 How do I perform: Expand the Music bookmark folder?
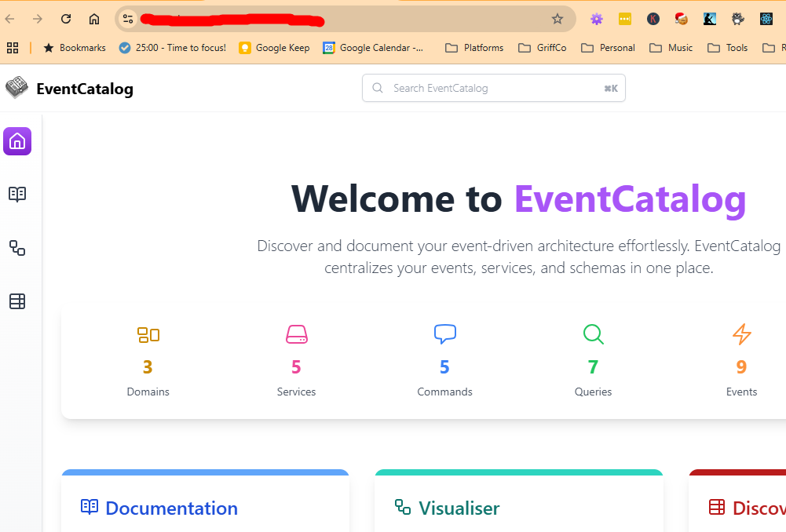pyautogui.click(x=671, y=48)
